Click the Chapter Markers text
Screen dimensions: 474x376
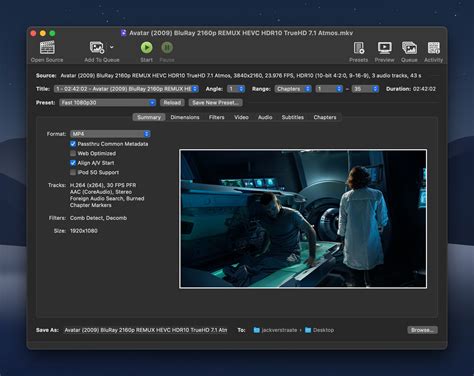(91, 205)
